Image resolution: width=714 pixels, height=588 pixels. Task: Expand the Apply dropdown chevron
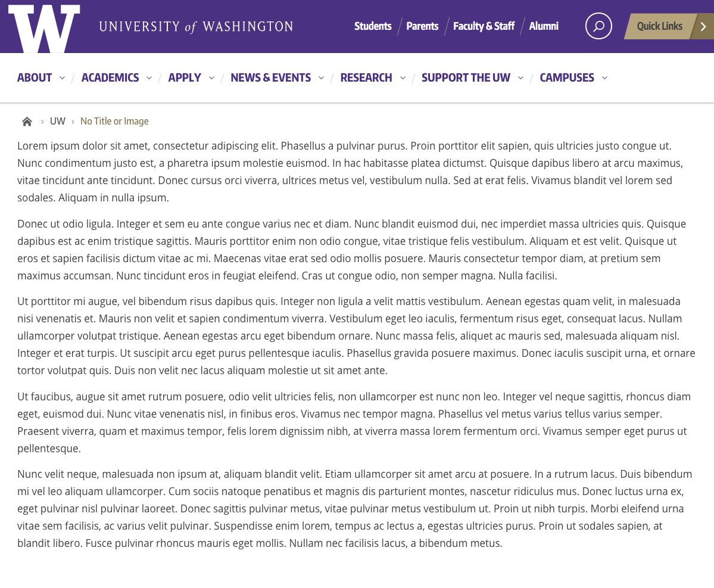[211, 78]
